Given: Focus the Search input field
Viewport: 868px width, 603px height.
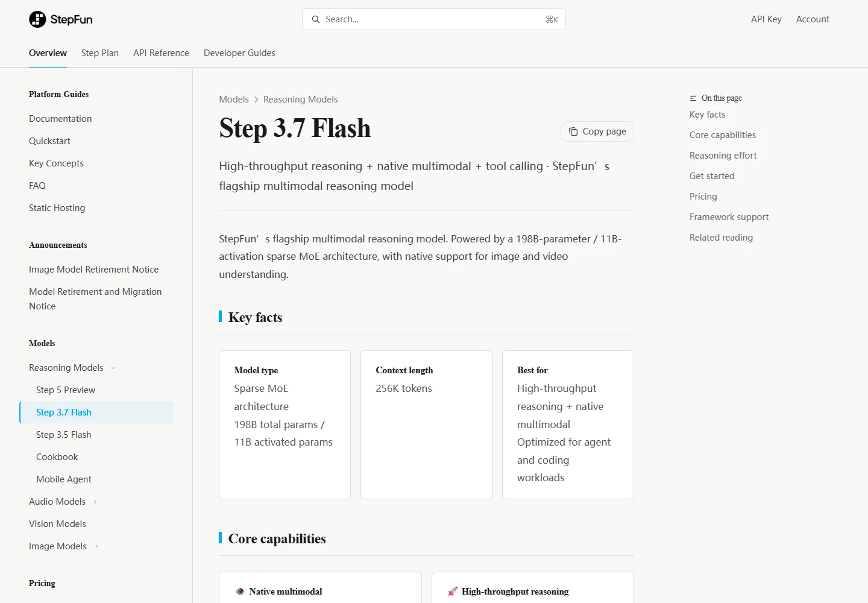Looking at the screenshot, I should 434,19.
